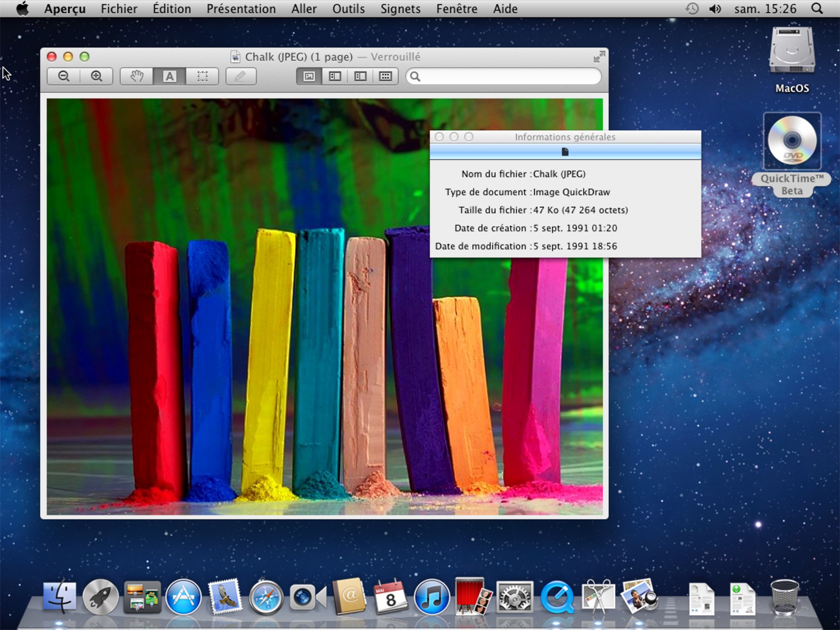Viewport: 840px width, 630px height.
Task: Open the Outils menu
Action: 348,9
